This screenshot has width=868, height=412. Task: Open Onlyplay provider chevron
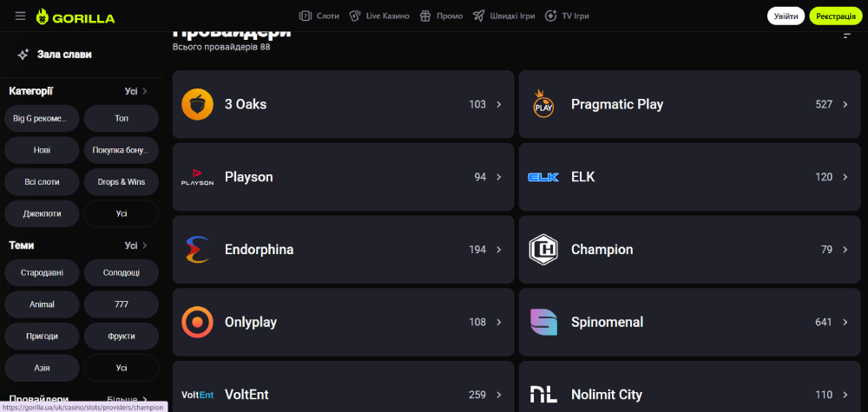tap(499, 322)
